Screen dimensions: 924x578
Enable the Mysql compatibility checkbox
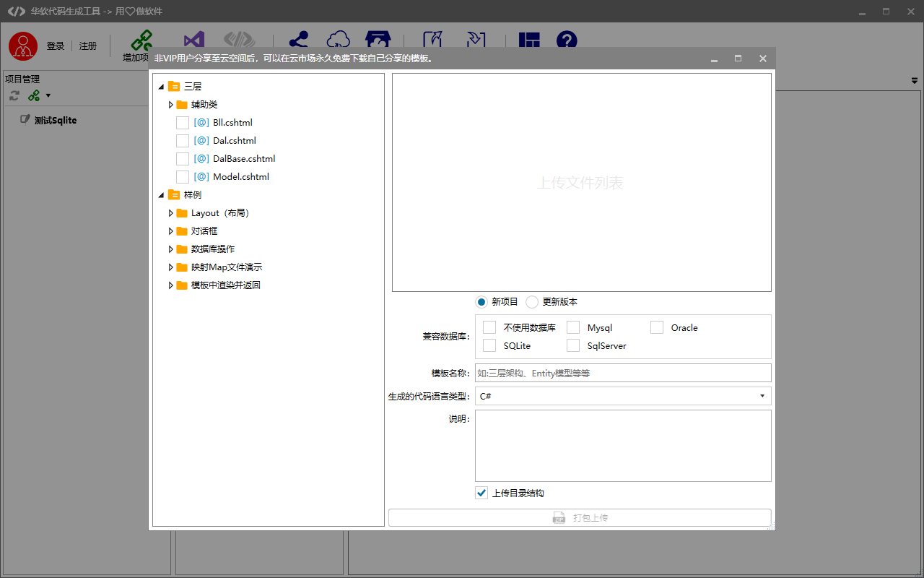(573, 327)
